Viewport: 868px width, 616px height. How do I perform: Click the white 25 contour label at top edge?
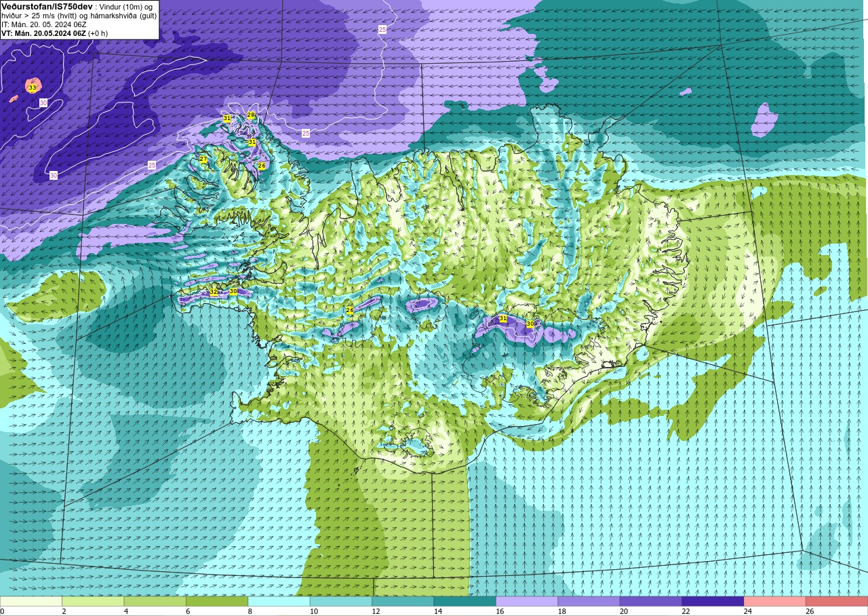(x=382, y=30)
